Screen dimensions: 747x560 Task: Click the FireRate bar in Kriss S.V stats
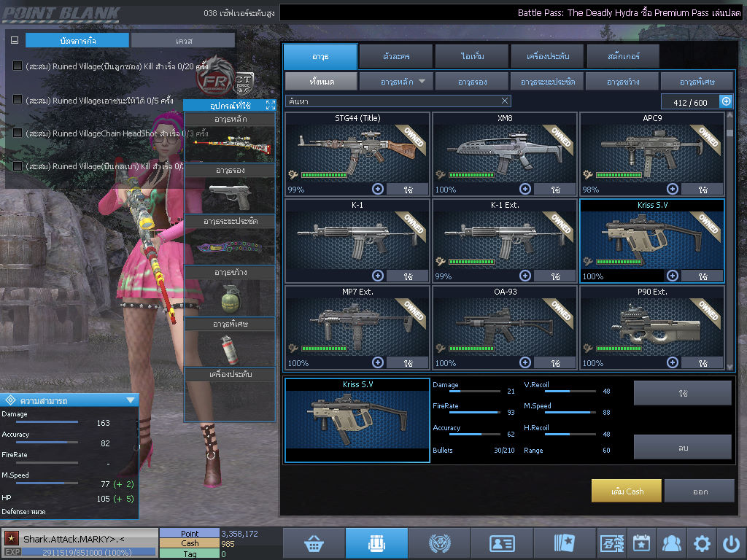[x=474, y=412]
